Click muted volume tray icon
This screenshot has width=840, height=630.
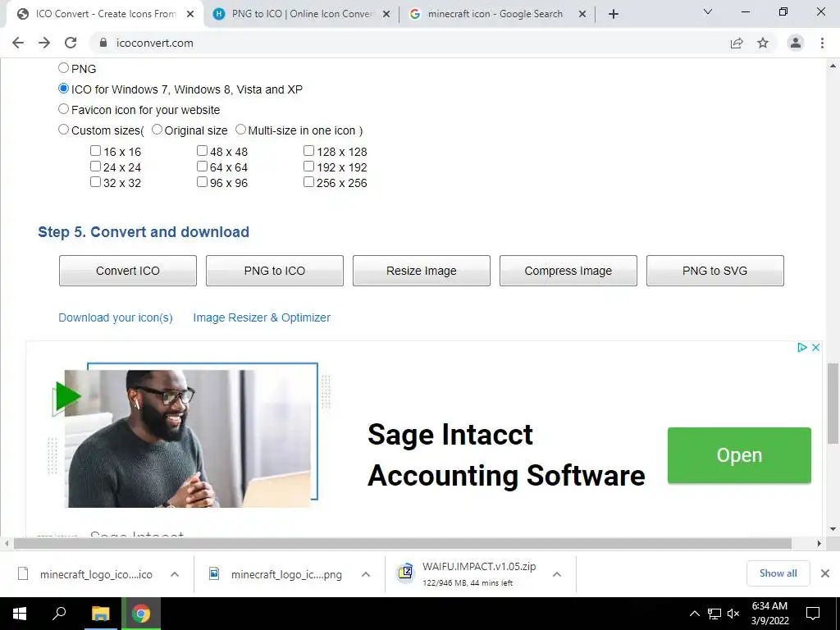pyautogui.click(x=733, y=614)
